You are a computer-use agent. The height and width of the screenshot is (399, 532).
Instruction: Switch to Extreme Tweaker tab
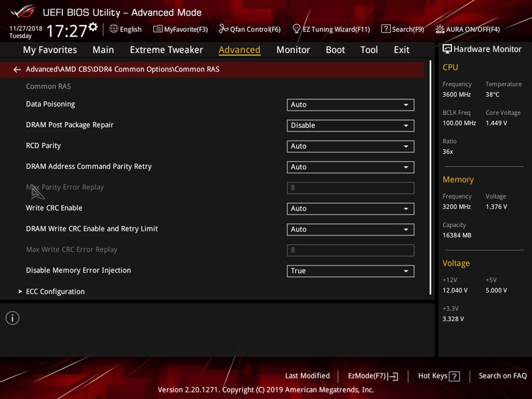pyautogui.click(x=166, y=50)
